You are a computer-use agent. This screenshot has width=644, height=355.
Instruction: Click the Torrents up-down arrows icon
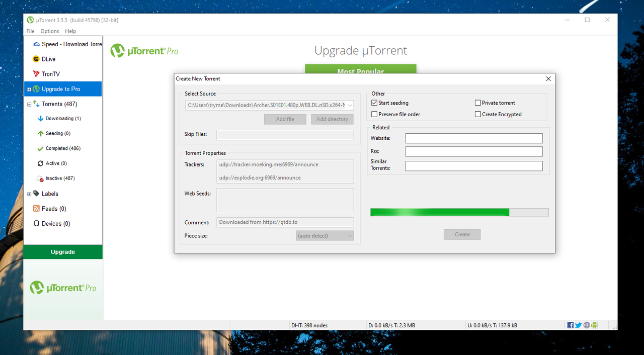(x=36, y=104)
